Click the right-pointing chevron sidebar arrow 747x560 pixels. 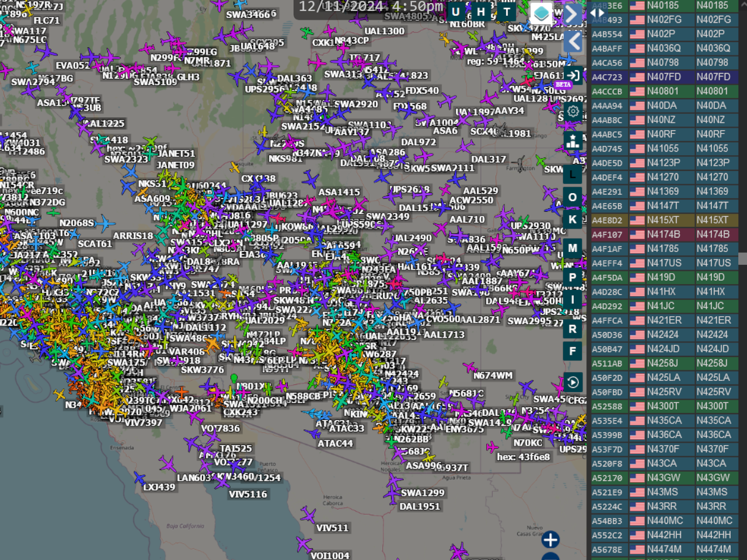tap(573, 14)
